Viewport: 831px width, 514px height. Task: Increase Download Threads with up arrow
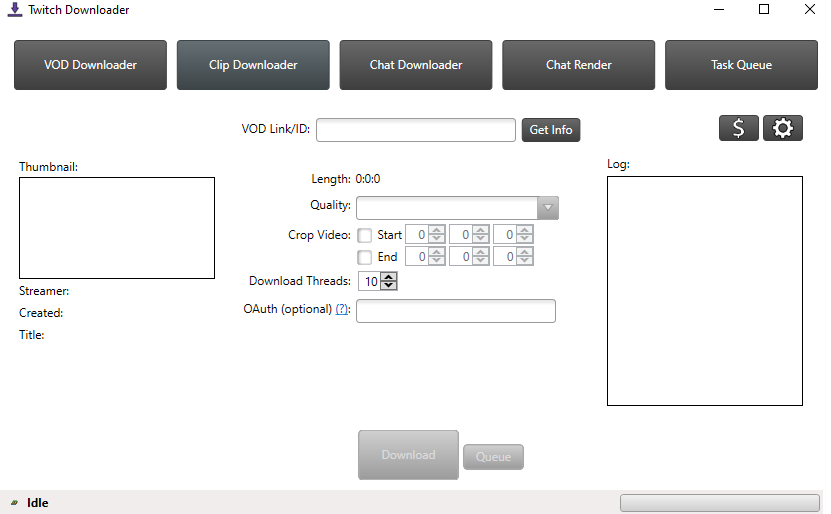point(389,277)
